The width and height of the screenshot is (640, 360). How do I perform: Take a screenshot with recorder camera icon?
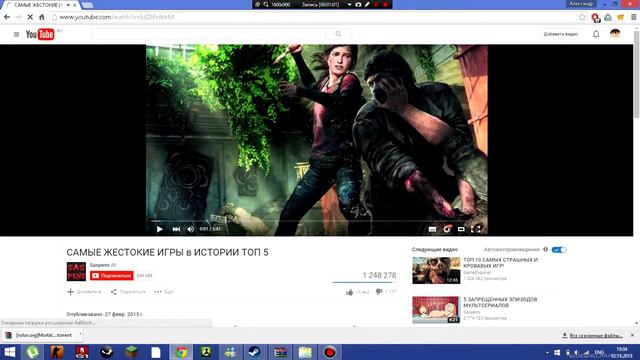358,4
